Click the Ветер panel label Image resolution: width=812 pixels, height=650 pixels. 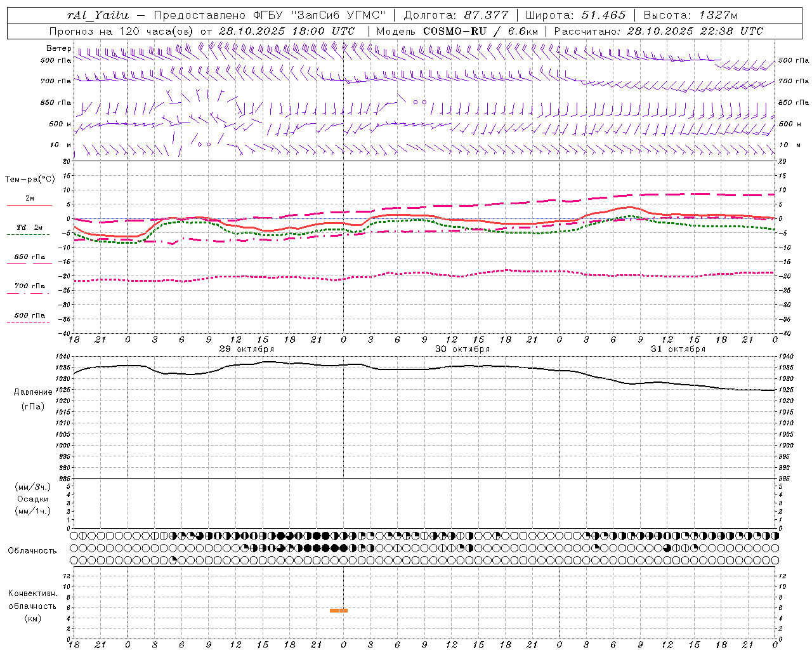58,48
